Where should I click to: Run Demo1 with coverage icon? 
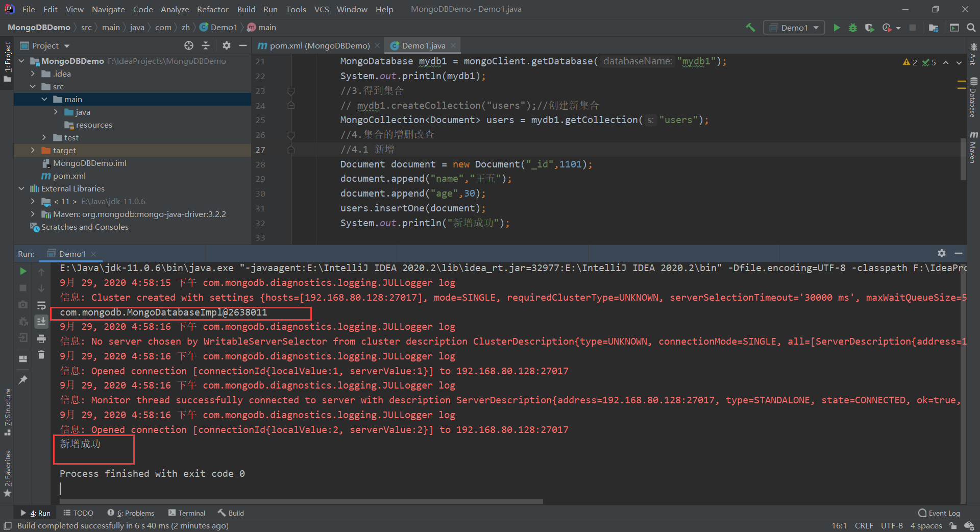[869, 28]
